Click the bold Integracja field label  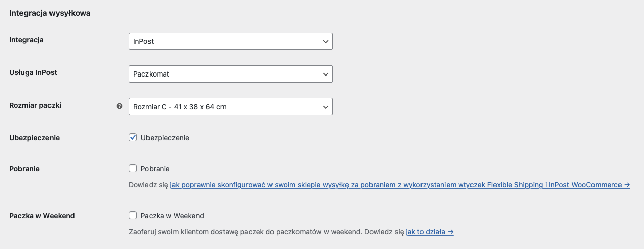pos(27,40)
